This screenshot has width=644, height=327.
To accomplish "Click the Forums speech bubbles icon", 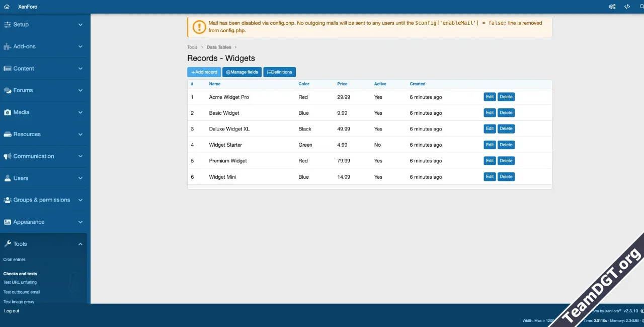I will pyautogui.click(x=7, y=91).
